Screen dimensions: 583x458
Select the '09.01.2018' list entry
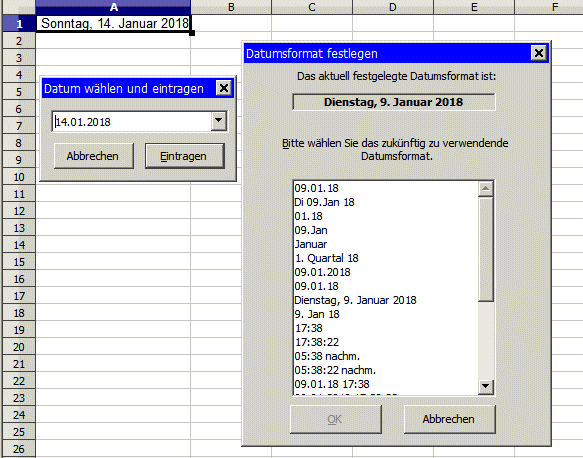[x=322, y=272]
